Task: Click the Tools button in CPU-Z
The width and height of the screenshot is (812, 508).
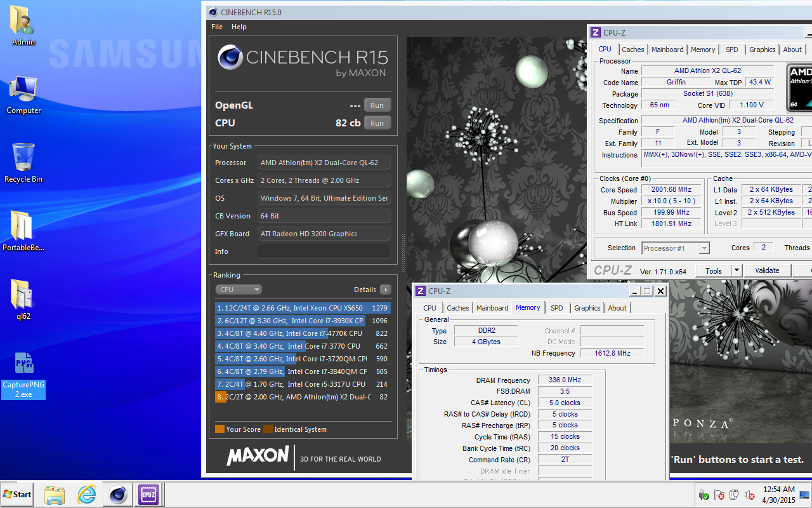Action: pyautogui.click(x=714, y=271)
